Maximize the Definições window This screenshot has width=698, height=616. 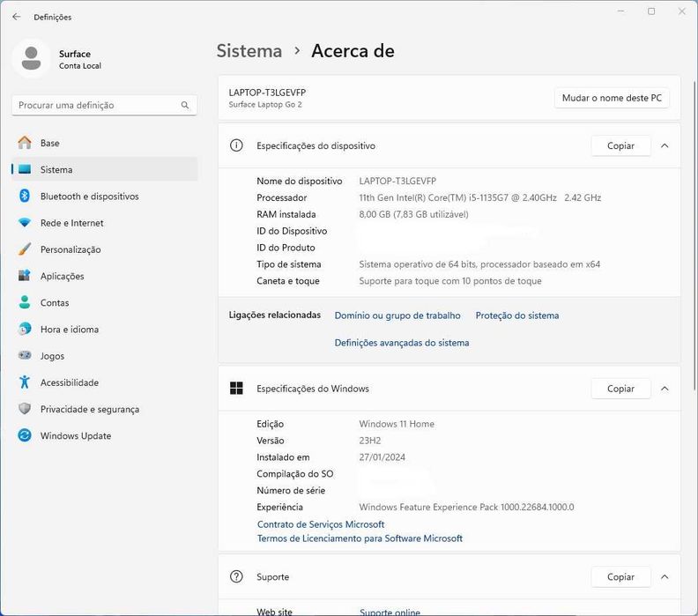[x=651, y=11]
